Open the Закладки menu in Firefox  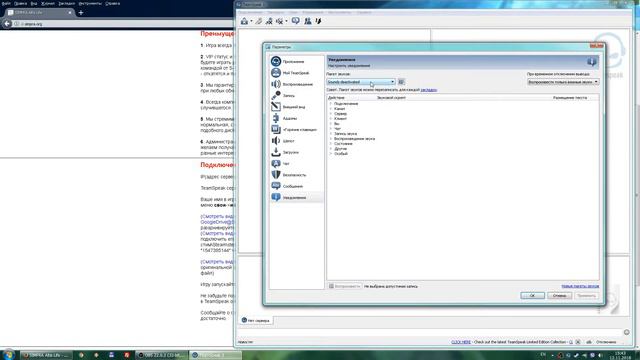(x=67, y=3)
